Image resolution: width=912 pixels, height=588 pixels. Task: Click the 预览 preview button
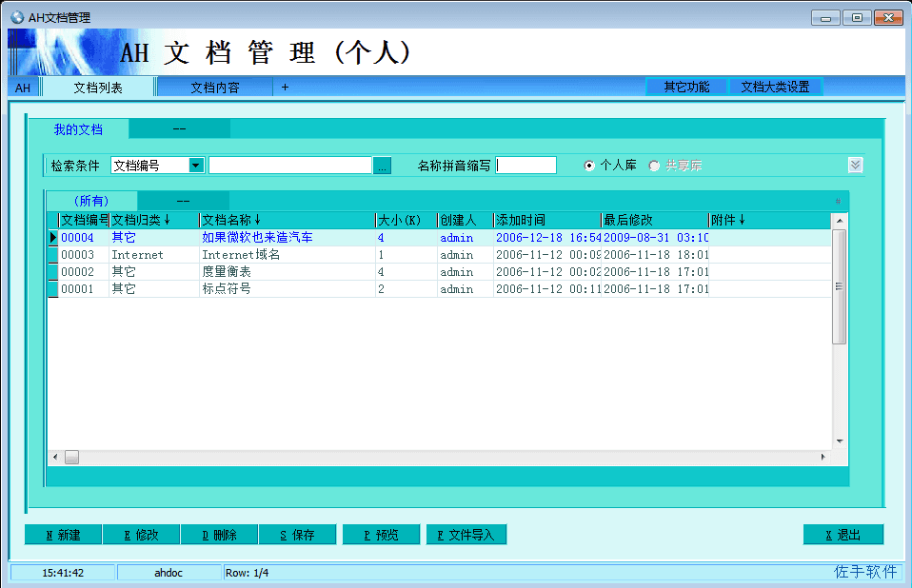click(380, 535)
